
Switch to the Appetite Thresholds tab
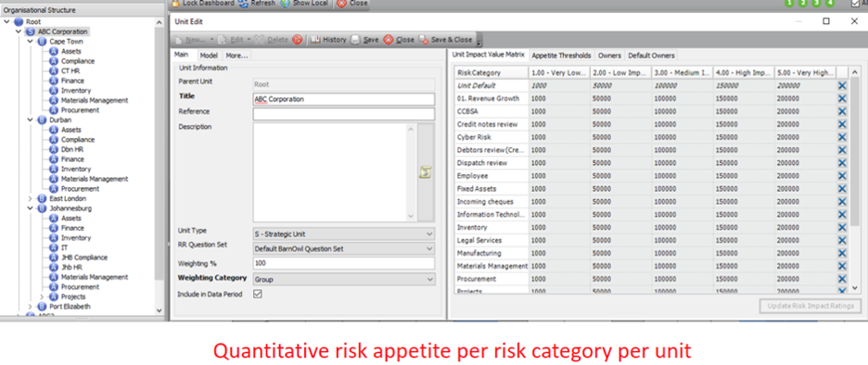(561, 56)
